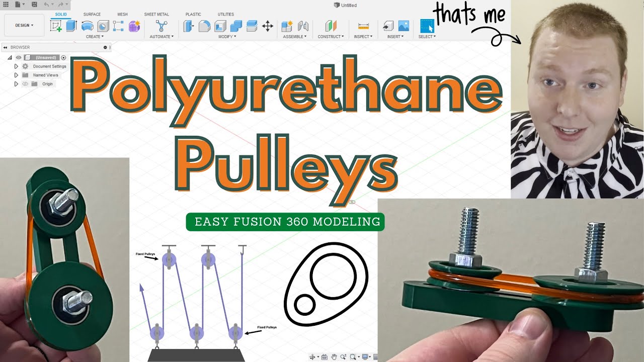
Task: Open the SELECT dropdown menu
Action: pos(427,37)
